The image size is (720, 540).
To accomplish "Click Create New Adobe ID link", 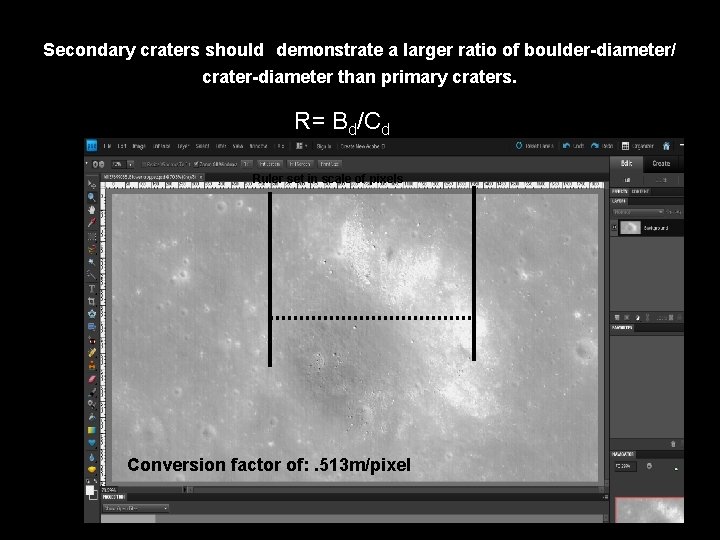I will click(x=362, y=146).
